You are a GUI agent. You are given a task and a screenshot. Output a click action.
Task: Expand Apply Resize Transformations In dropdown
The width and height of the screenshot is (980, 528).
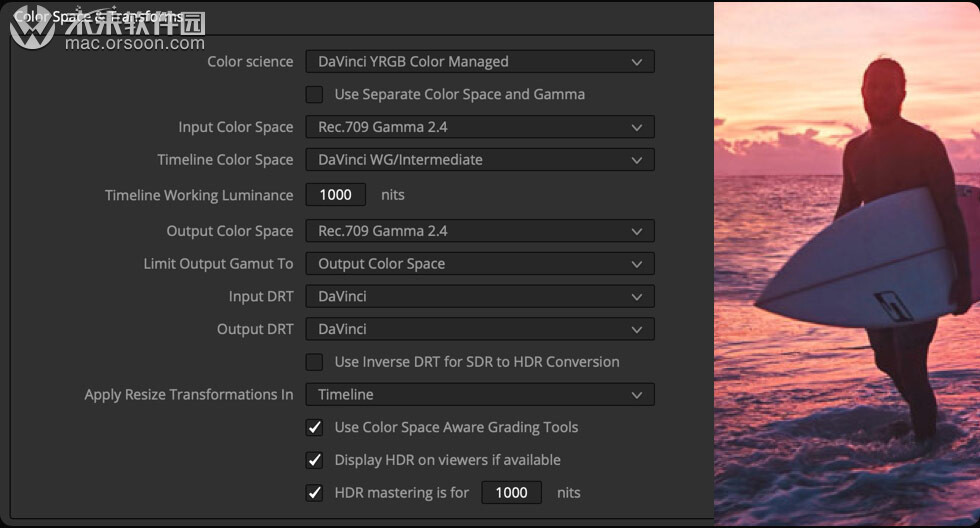[x=480, y=394]
